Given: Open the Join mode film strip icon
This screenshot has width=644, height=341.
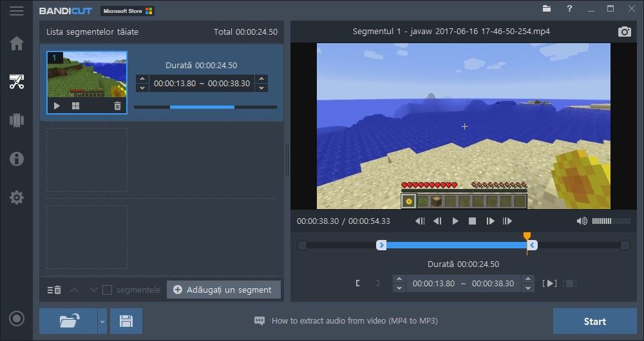Looking at the screenshot, I should [x=17, y=120].
